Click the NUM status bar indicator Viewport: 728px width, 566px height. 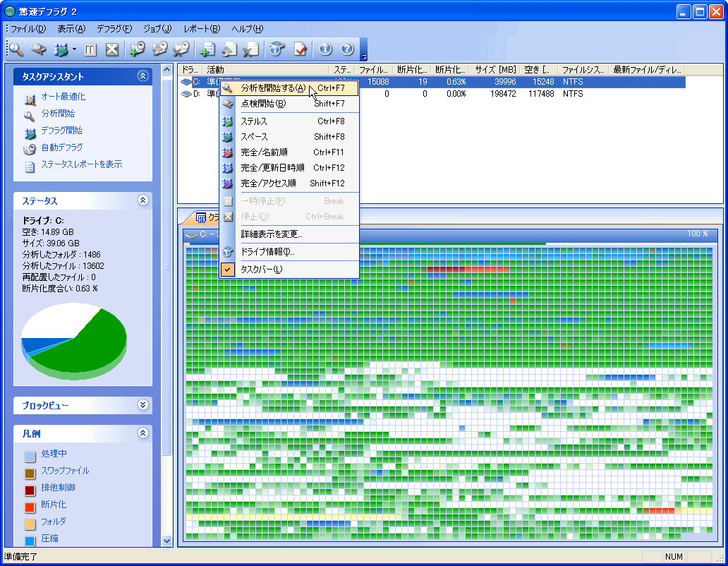point(674,557)
